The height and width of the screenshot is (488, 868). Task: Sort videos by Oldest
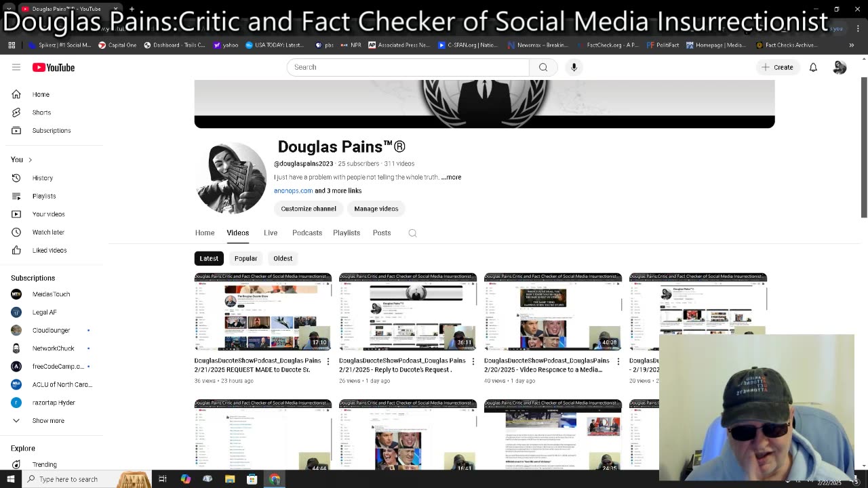(283, 258)
